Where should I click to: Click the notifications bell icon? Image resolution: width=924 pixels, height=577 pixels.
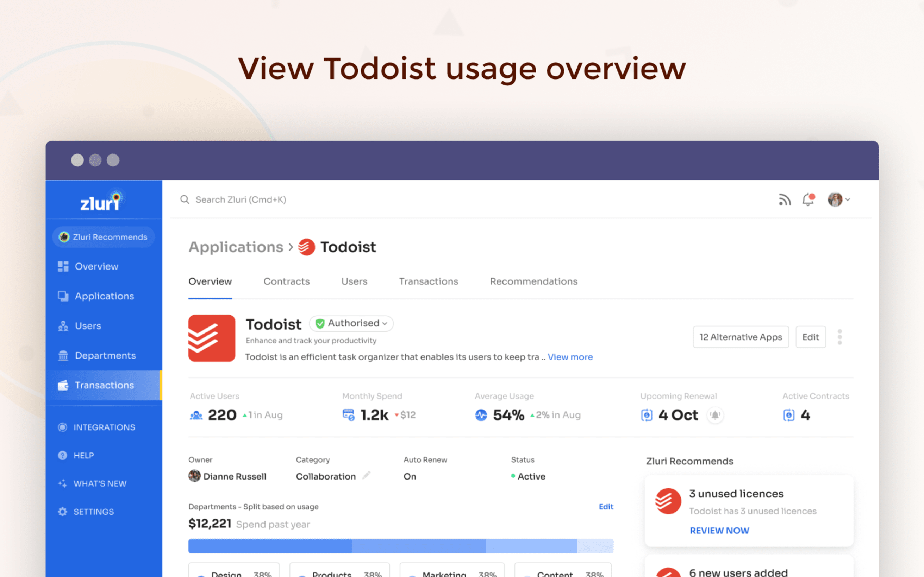(808, 199)
